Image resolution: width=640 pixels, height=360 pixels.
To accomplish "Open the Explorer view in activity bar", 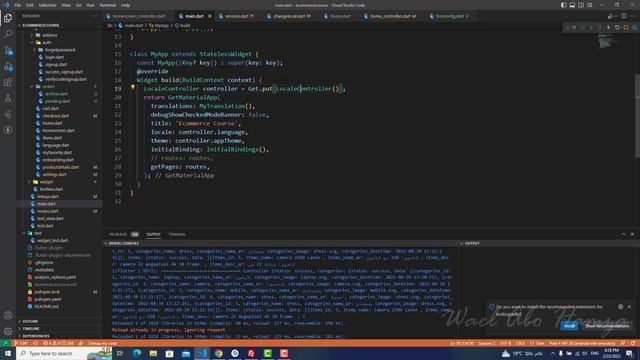I will coord(8,18).
